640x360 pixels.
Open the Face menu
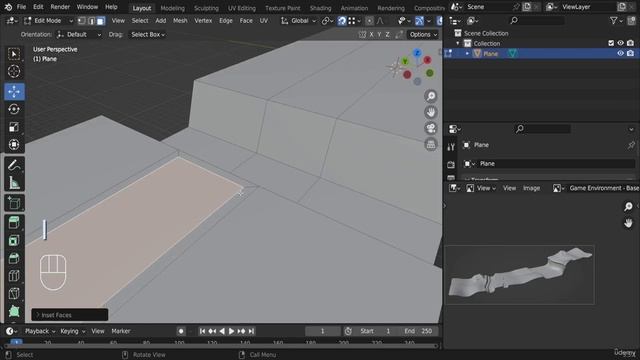tap(246, 21)
